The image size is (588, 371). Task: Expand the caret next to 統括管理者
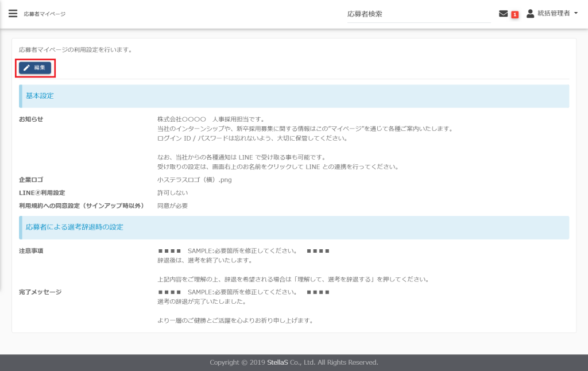coord(576,14)
